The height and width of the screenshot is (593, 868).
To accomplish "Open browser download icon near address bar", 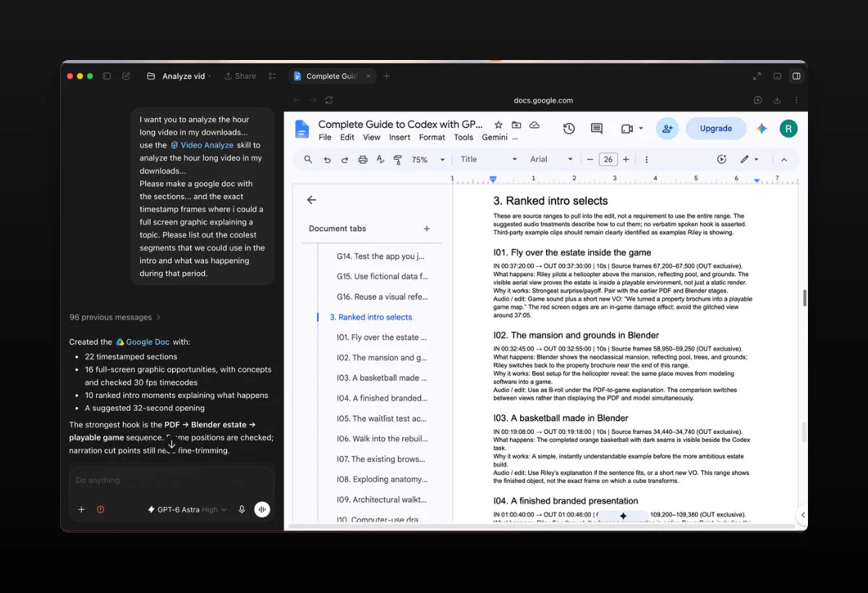I will (x=777, y=100).
